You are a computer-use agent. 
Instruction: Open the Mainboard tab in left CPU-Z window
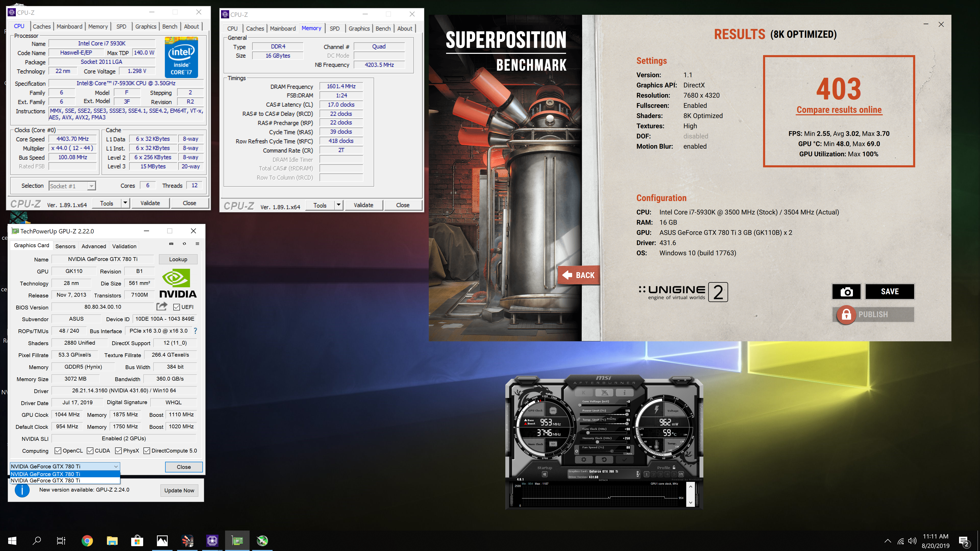pos(70,26)
